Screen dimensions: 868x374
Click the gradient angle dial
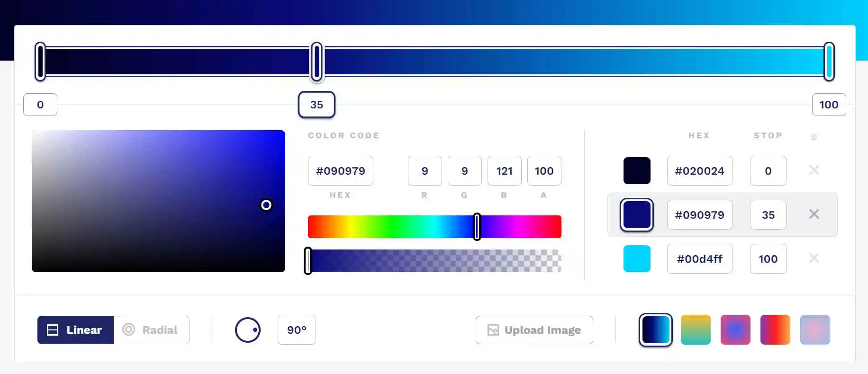coord(248,330)
